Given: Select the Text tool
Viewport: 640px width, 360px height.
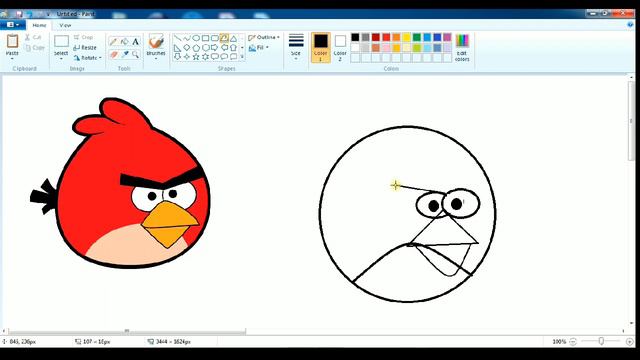Looking at the screenshot, I should [x=136, y=41].
